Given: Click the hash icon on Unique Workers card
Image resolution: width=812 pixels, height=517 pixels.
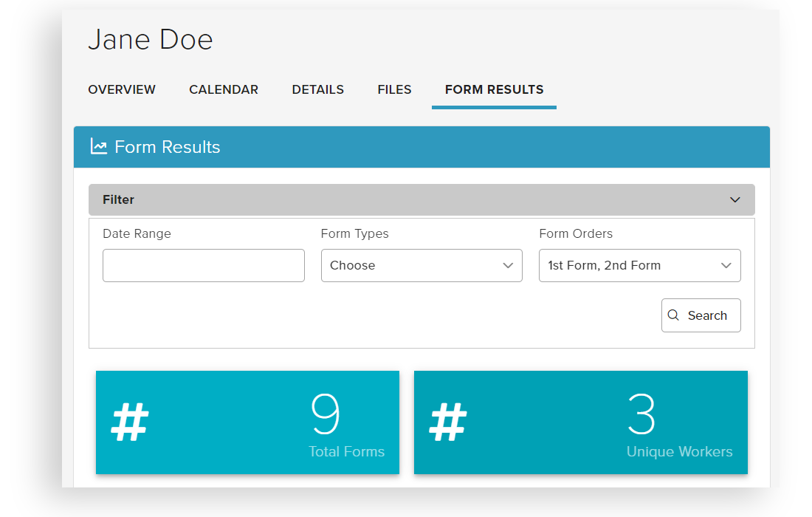Looking at the screenshot, I should coord(448,422).
